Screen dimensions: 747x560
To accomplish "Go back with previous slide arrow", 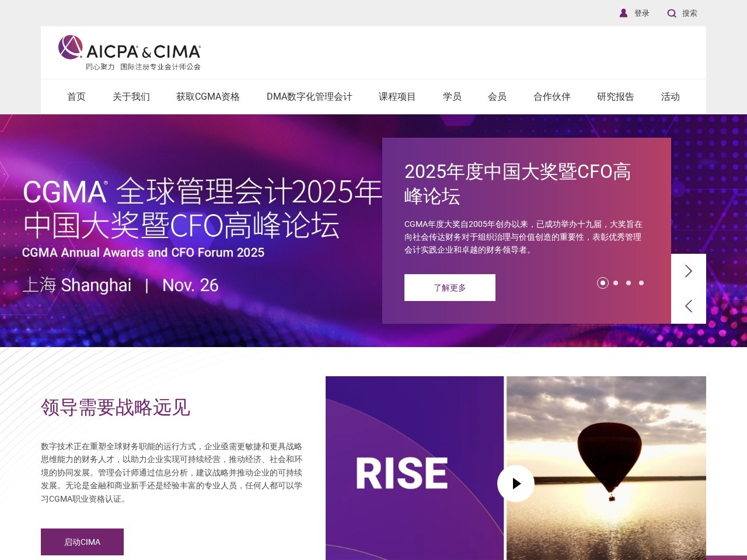I will (x=689, y=306).
